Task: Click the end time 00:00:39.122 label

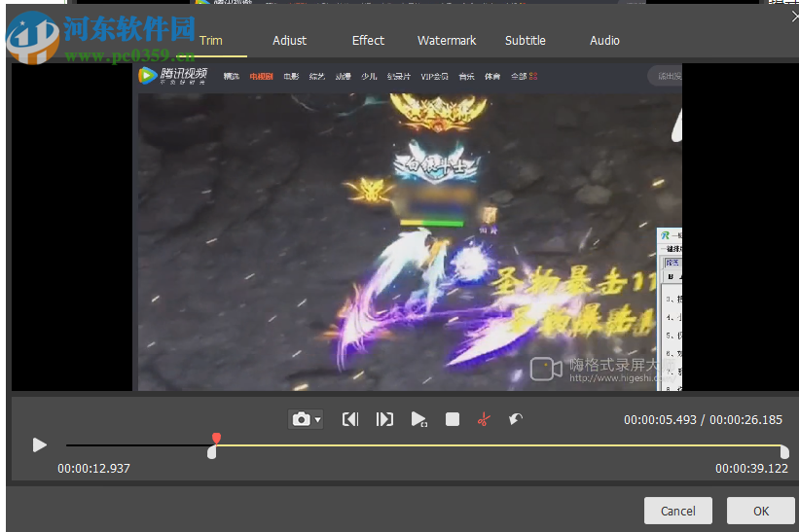Action: pyautogui.click(x=751, y=469)
